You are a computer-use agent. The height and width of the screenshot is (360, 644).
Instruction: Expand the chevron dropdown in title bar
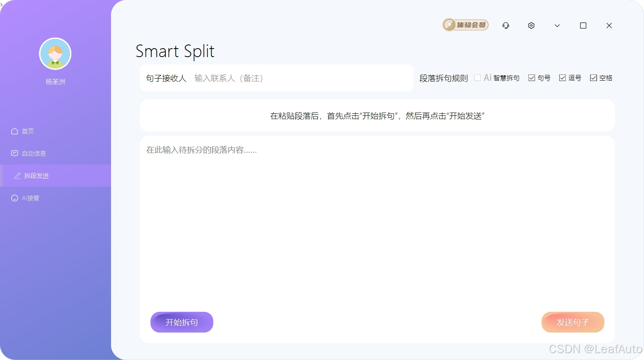tap(557, 26)
